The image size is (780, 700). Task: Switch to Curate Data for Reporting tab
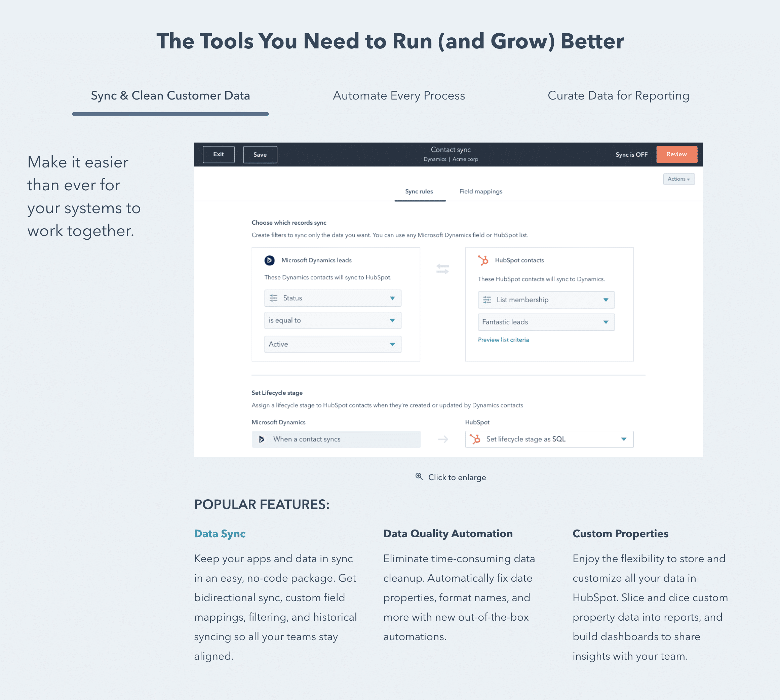click(619, 95)
